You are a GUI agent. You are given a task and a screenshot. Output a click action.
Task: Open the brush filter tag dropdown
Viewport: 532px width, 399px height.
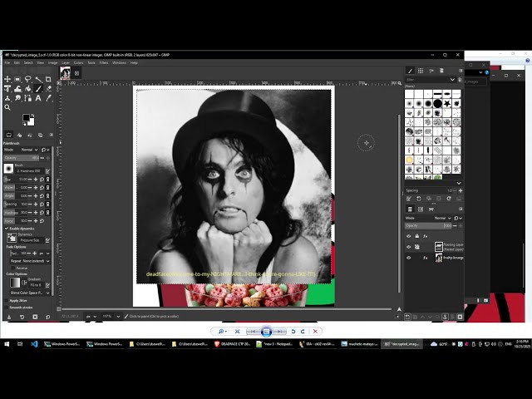(452, 80)
